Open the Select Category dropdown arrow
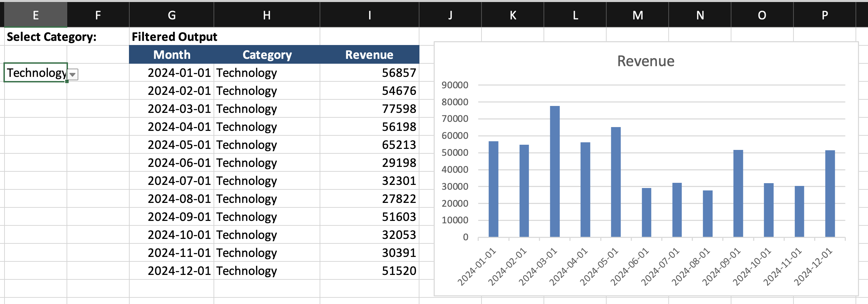868x304 pixels. [73, 74]
